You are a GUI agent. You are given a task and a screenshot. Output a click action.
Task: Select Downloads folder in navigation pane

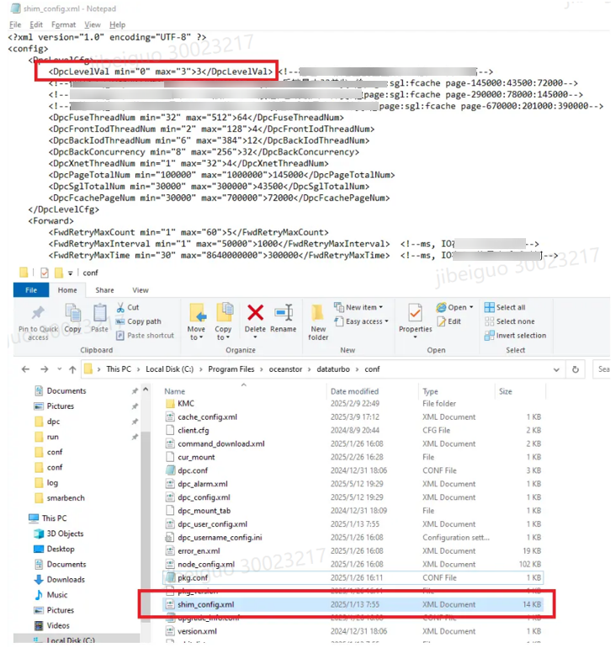[65, 579]
